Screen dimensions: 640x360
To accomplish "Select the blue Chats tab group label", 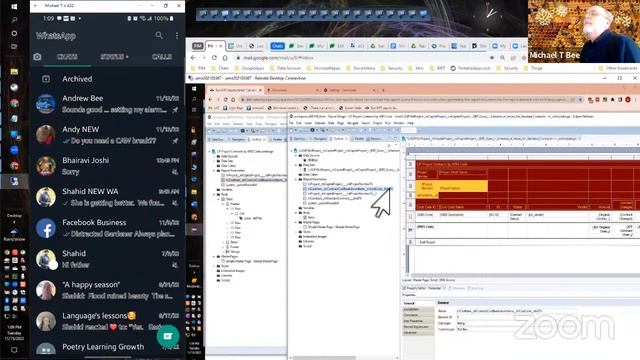I will tap(277, 46).
